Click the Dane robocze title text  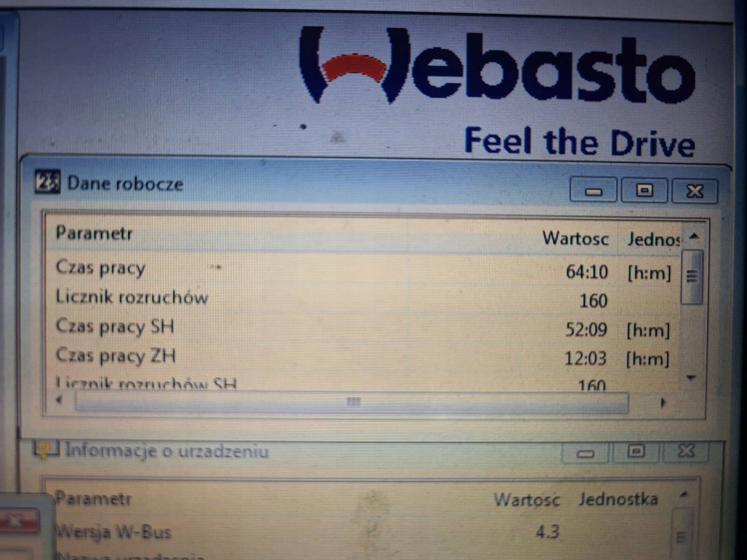click(x=125, y=183)
